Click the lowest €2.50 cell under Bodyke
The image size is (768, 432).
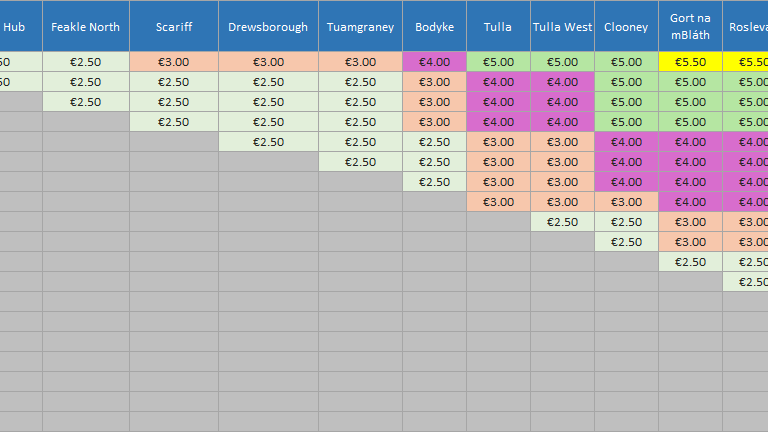coord(434,182)
